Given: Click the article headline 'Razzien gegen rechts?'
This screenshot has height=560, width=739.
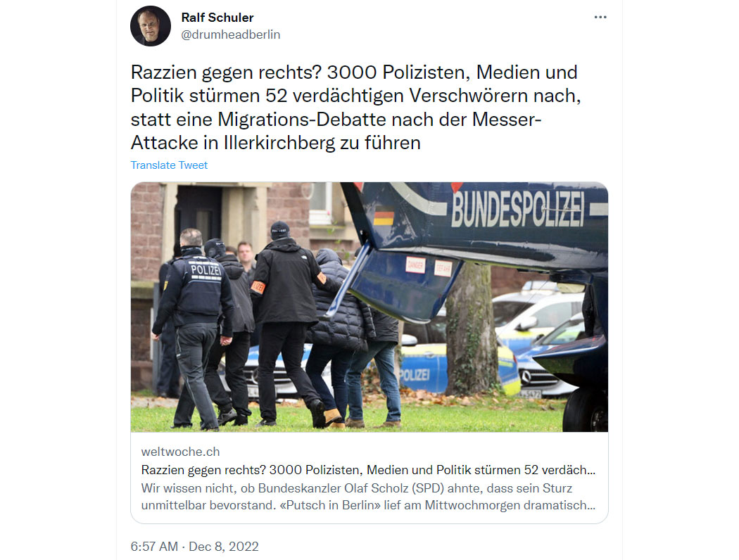Looking at the screenshot, I should point(368,470).
